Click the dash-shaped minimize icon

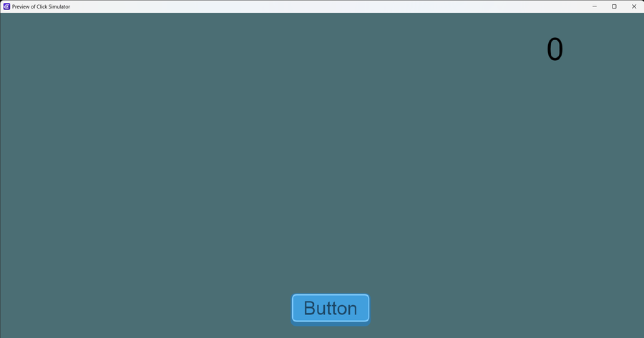click(595, 6)
